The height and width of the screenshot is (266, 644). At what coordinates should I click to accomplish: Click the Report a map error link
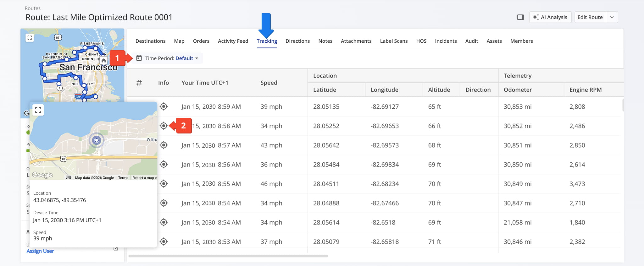145,178
